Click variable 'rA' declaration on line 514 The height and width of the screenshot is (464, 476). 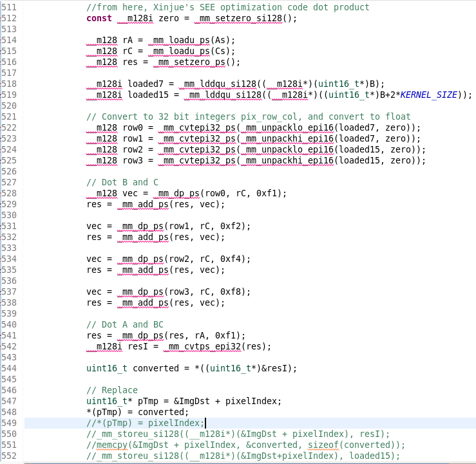tap(128, 40)
